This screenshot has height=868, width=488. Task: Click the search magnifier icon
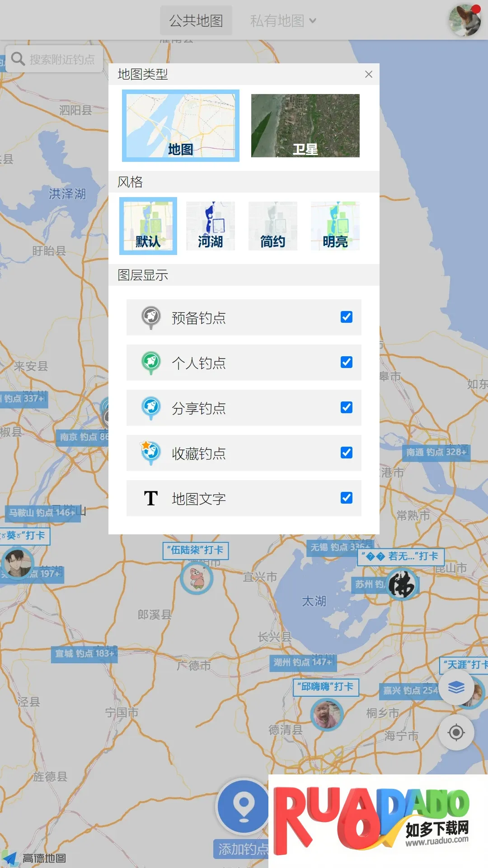click(18, 59)
